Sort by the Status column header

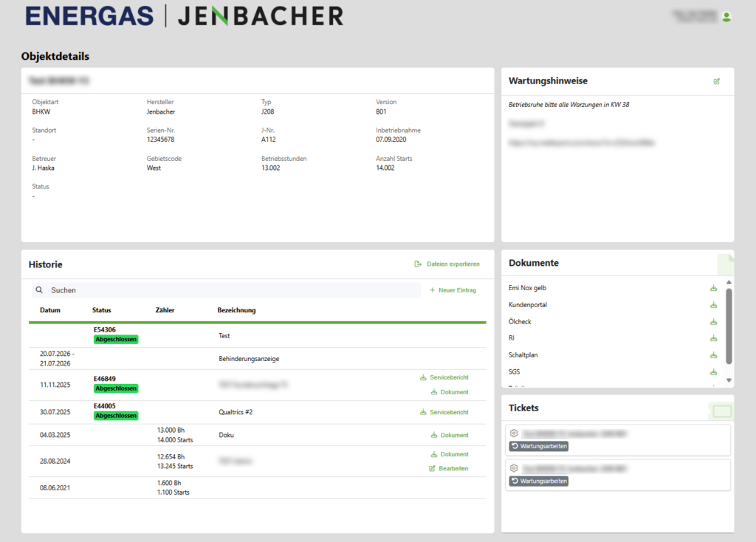[x=102, y=310]
